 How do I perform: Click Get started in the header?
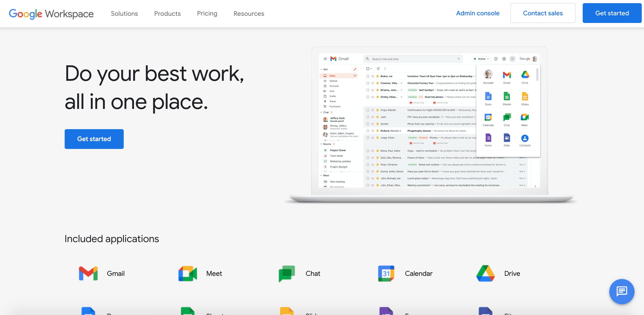click(612, 13)
